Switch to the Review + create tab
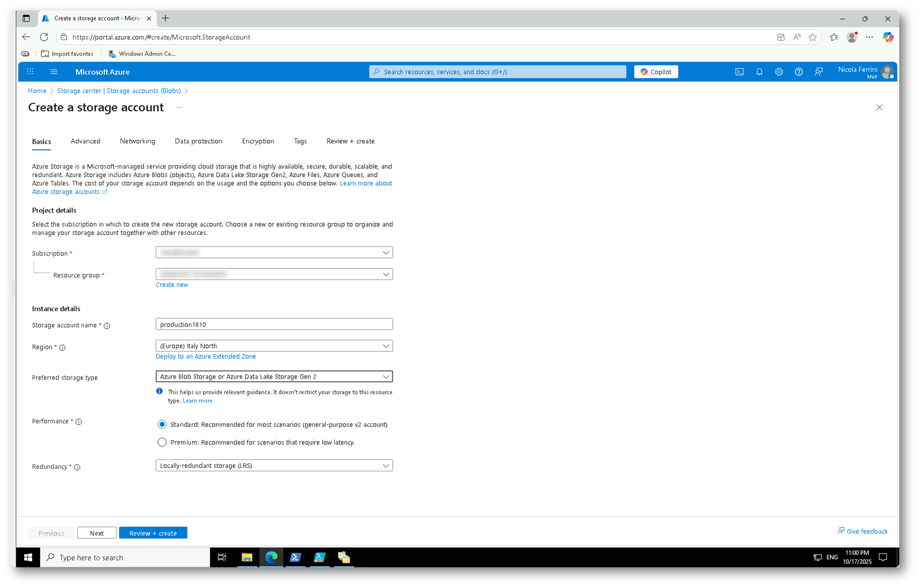Screen dimensions: 920x588 350,141
